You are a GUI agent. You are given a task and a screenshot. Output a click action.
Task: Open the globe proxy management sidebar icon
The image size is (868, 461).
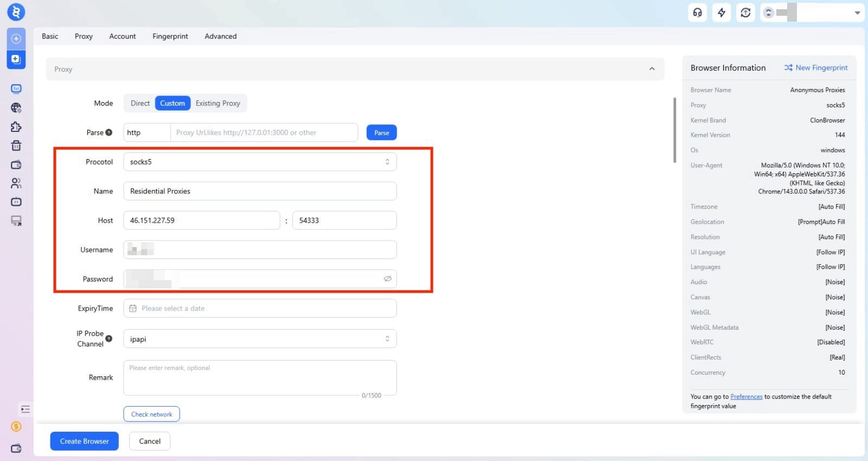pyautogui.click(x=16, y=108)
